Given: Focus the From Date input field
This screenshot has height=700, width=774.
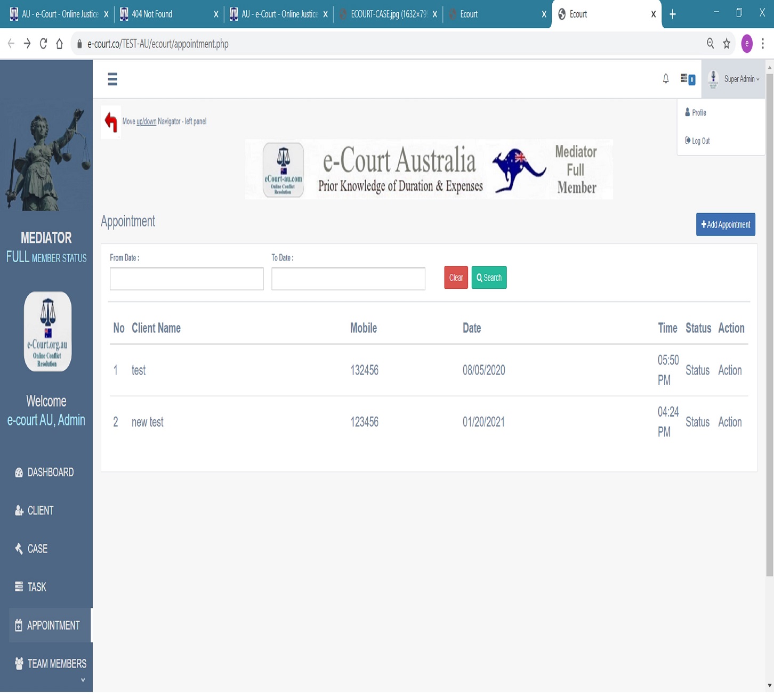Looking at the screenshot, I should [x=187, y=279].
